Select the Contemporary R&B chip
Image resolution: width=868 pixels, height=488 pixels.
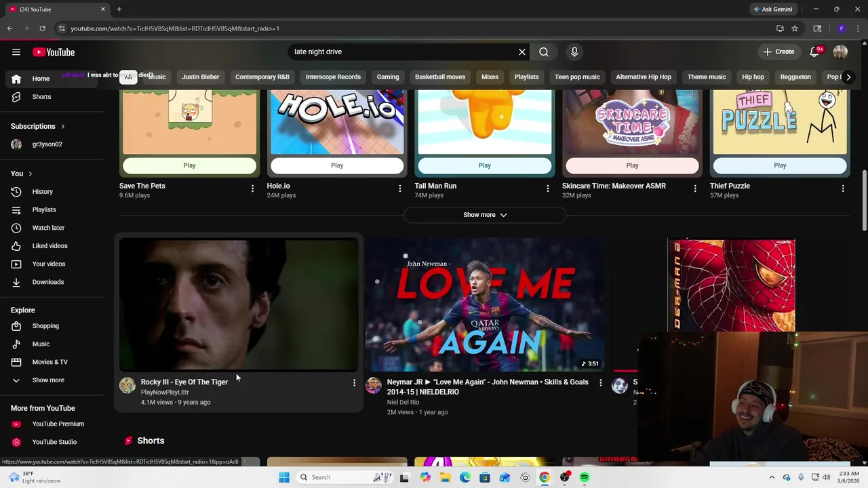point(262,77)
